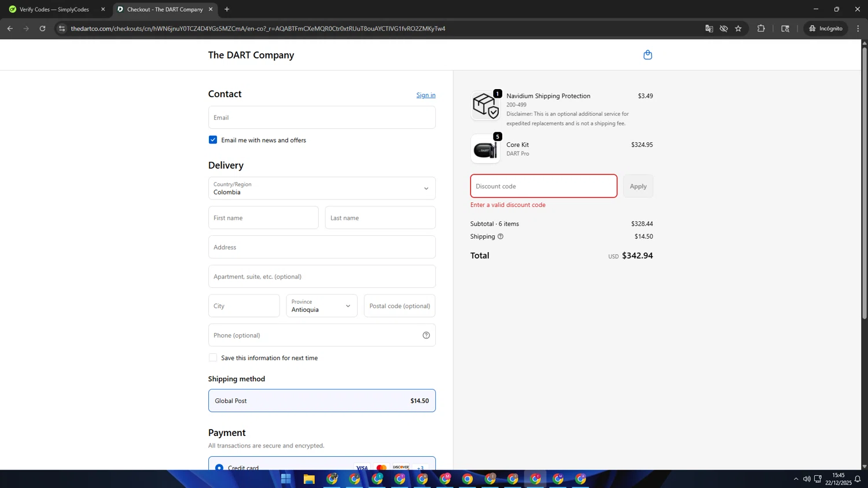This screenshot has width=868, height=488.
Task: Click the Apartment, suite, etc. field
Action: [322, 276]
